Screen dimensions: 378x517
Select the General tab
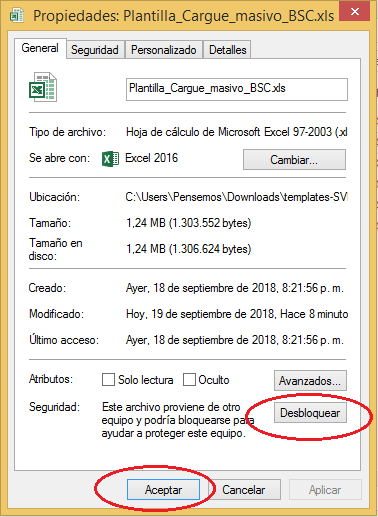tap(40, 48)
